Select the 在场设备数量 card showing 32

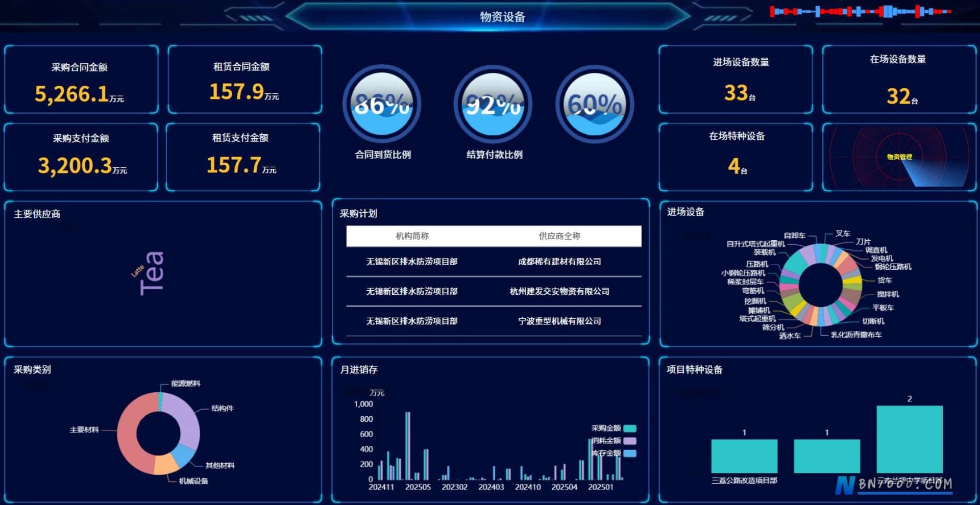899,80
